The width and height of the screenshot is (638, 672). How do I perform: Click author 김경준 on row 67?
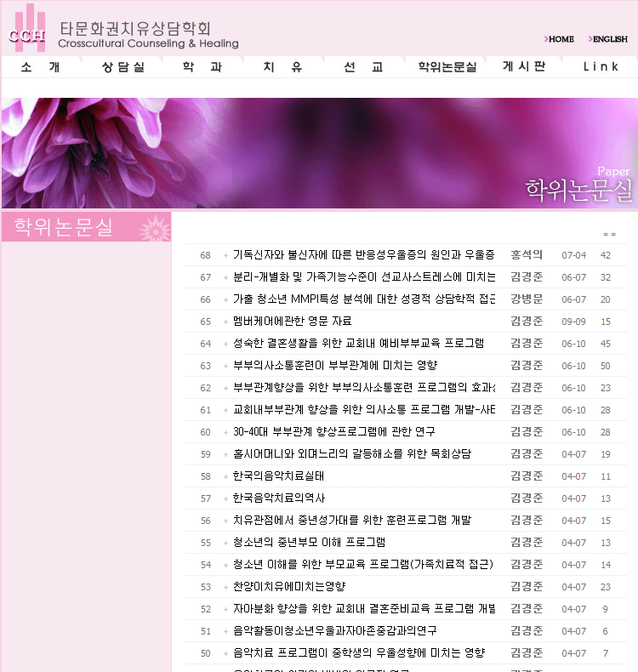527,277
